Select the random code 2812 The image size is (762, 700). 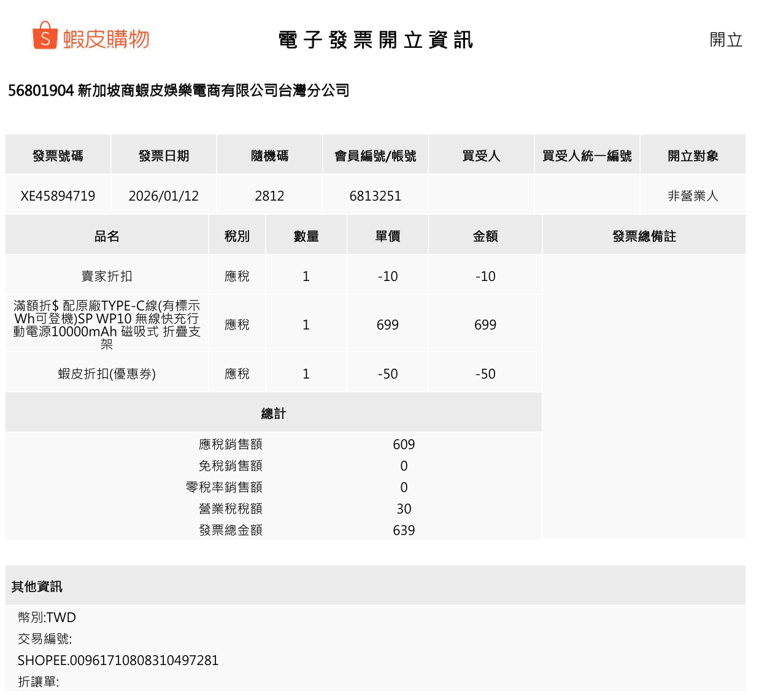(x=269, y=196)
